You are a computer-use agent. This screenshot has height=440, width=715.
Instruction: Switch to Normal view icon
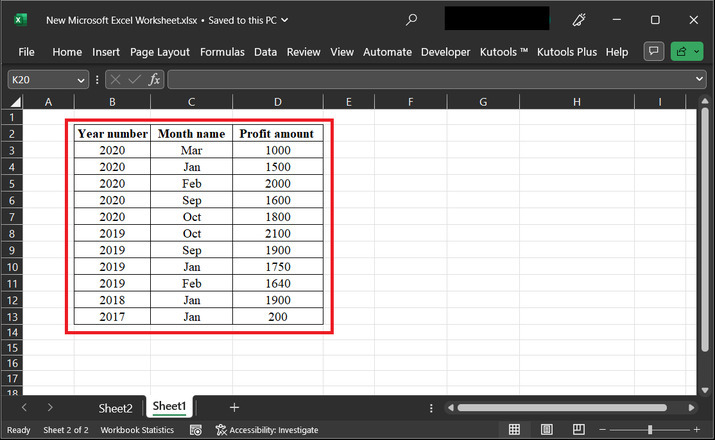pos(514,430)
